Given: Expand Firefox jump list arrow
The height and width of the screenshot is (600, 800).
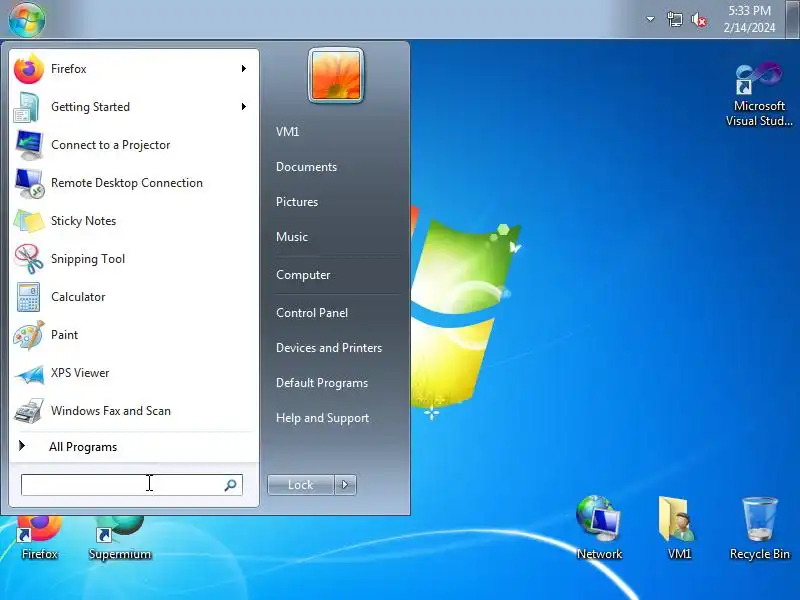Looking at the screenshot, I should (x=244, y=68).
